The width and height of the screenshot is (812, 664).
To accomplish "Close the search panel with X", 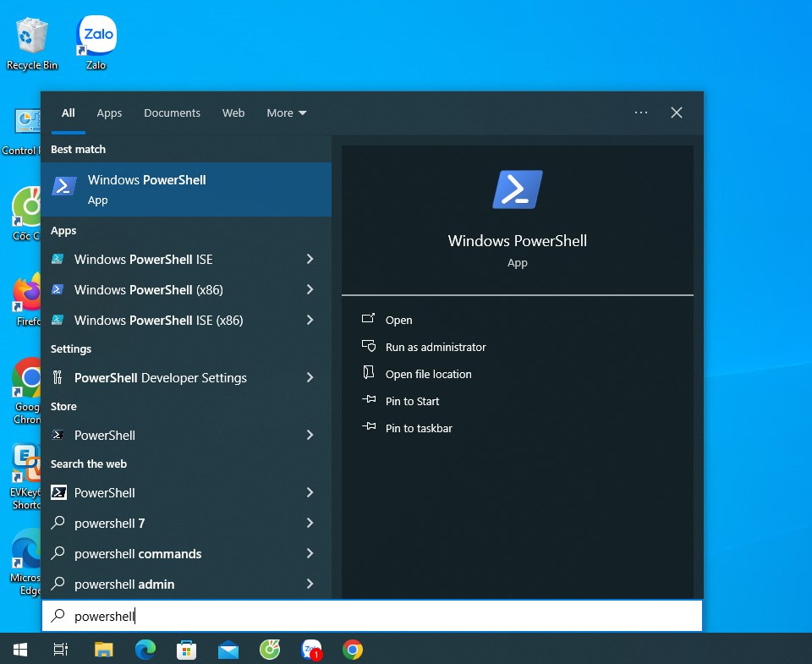I will [x=677, y=112].
